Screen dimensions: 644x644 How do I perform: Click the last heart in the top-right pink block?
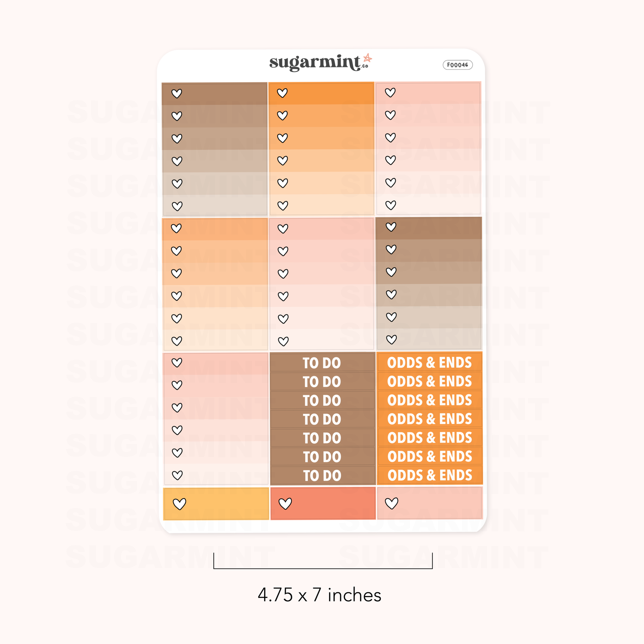click(x=391, y=205)
